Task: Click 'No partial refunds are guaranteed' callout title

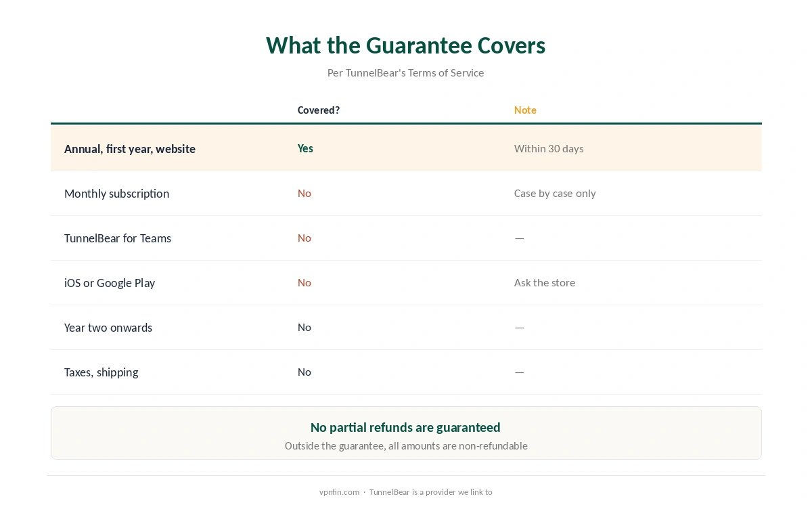Action: (405, 427)
